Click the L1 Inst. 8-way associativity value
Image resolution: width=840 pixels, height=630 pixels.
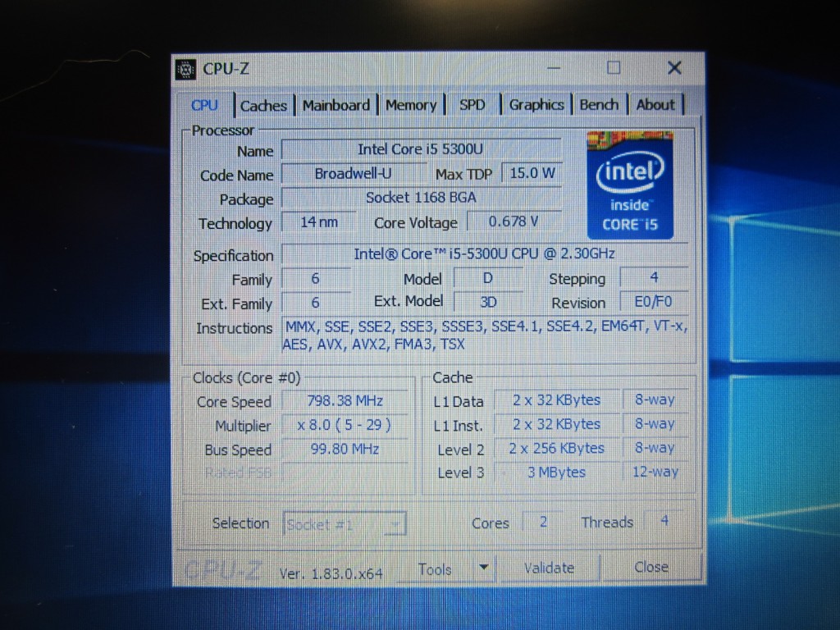pos(655,424)
